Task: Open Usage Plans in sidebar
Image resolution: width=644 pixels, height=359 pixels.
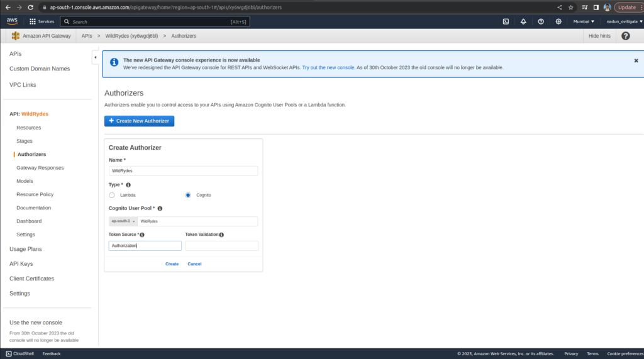Action: click(x=25, y=249)
